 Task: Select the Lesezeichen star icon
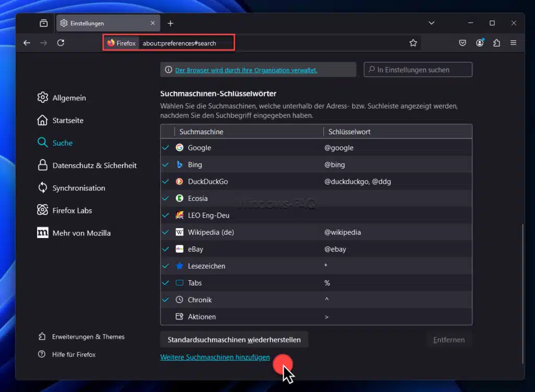pos(180,266)
